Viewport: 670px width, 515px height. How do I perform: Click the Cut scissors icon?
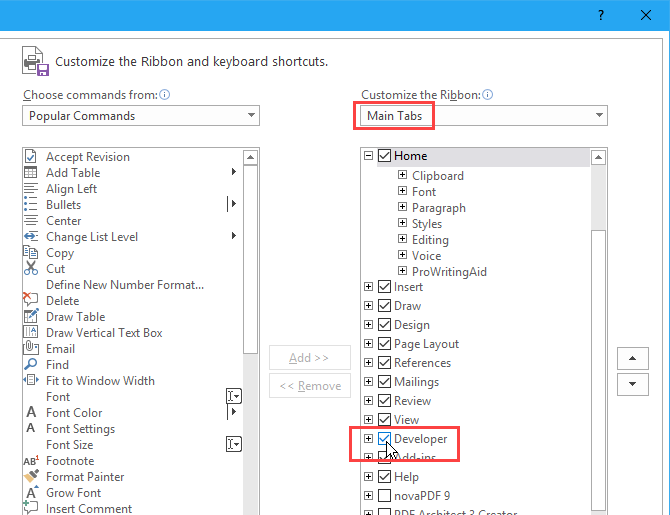tap(30, 269)
